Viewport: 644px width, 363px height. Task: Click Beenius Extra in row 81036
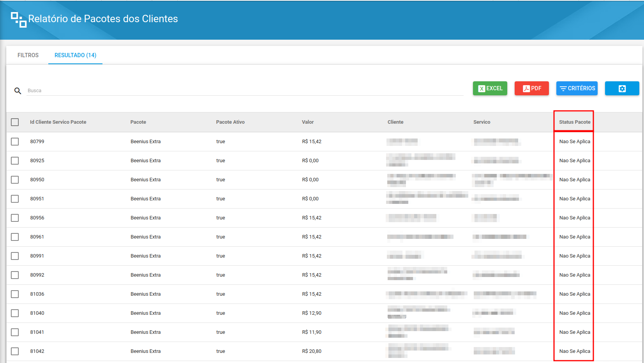(x=146, y=294)
